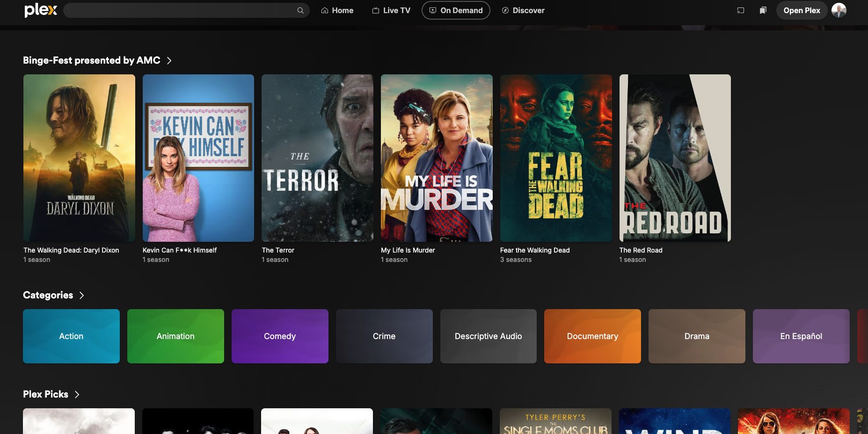Screen dimensions: 868x434
Task: Select the En Español category tile
Action: (x=801, y=336)
